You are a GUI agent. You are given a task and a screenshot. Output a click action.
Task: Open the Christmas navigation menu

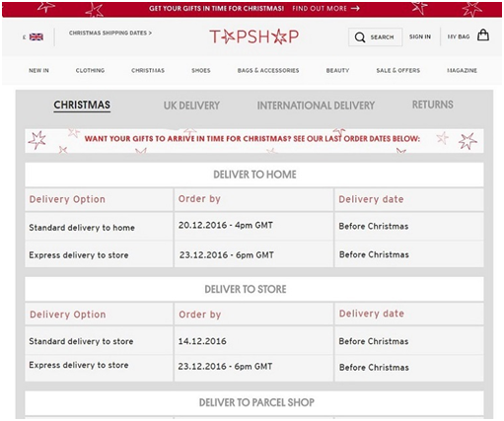[148, 70]
